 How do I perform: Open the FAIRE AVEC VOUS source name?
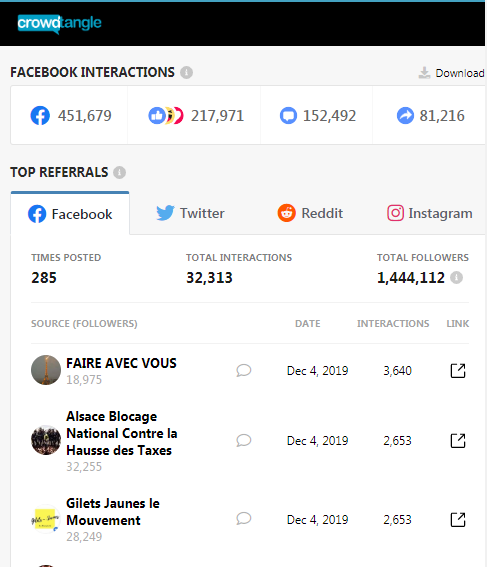(x=121, y=363)
